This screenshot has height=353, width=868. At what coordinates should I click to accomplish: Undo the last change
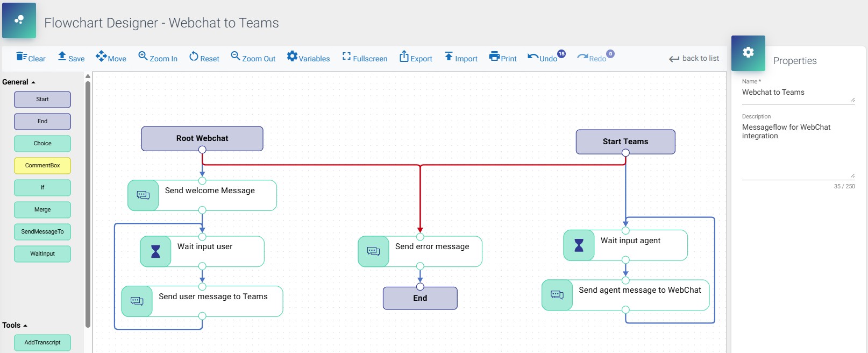(x=543, y=58)
